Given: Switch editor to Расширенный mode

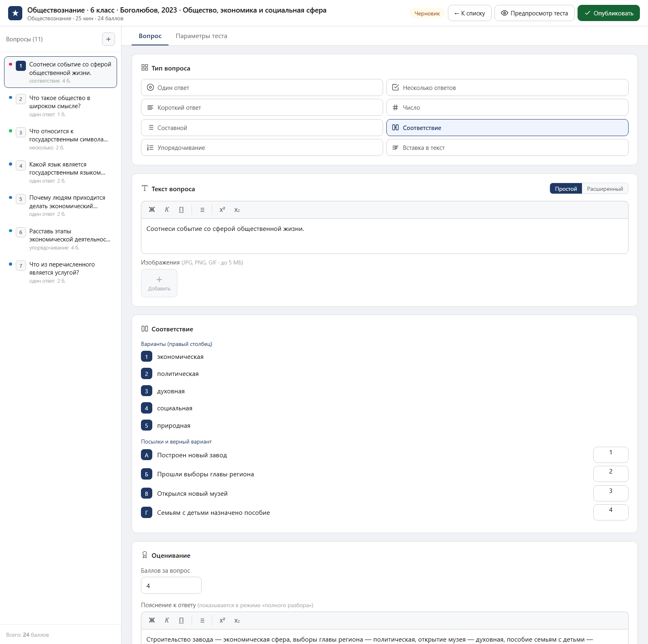Looking at the screenshot, I should pyautogui.click(x=605, y=189).
